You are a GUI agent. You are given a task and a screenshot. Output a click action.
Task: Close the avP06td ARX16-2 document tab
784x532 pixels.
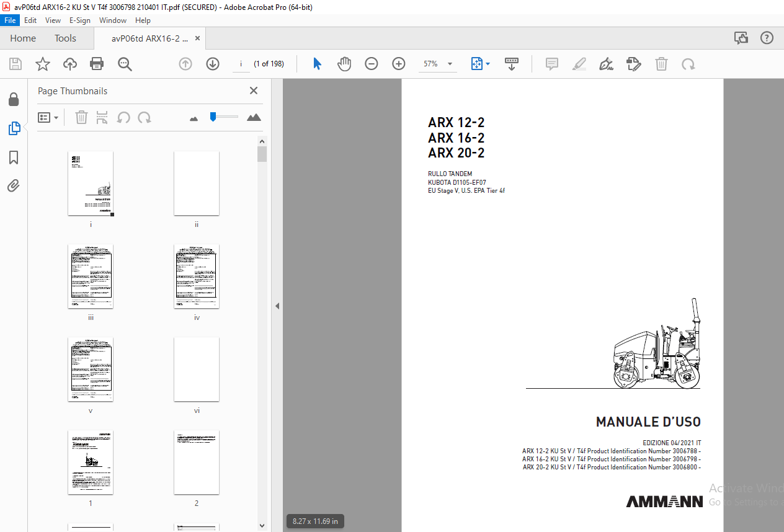[x=198, y=38]
